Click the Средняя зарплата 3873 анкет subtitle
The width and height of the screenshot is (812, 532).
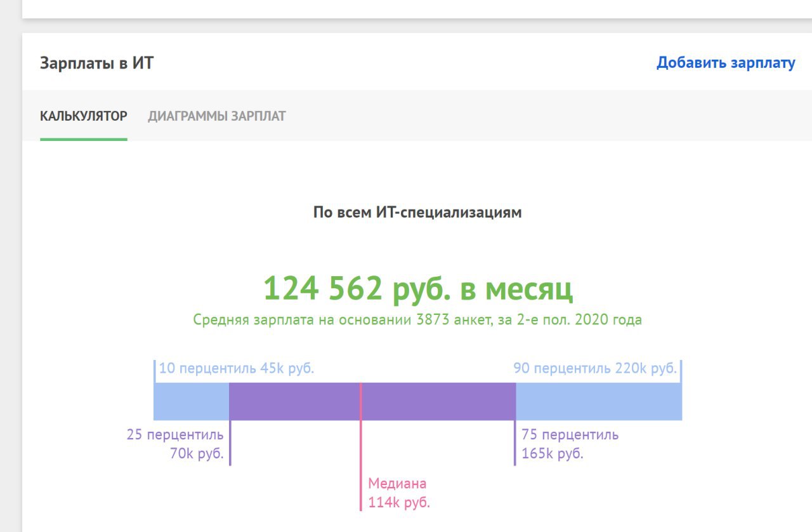[x=417, y=319]
